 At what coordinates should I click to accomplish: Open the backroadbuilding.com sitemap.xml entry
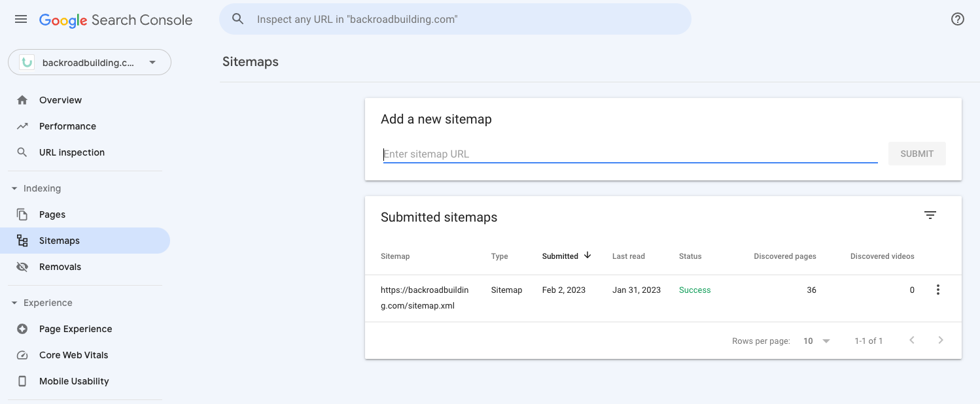coord(425,297)
